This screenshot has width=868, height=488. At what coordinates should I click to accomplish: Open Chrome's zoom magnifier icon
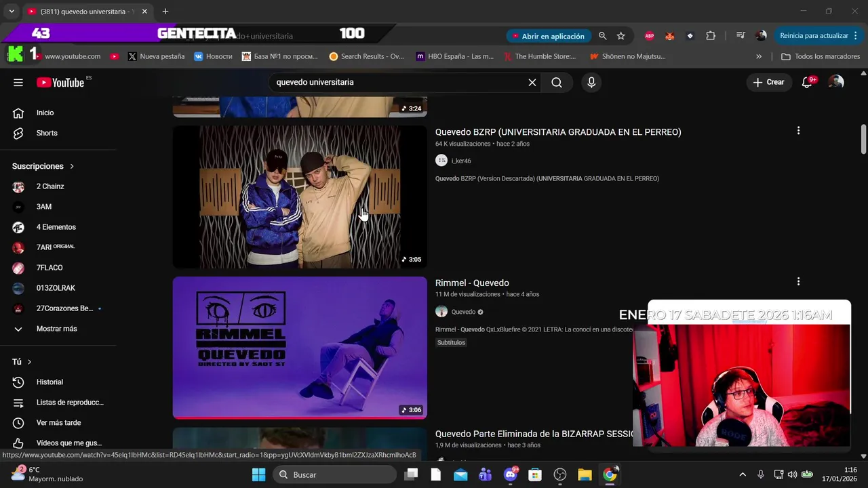click(602, 36)
